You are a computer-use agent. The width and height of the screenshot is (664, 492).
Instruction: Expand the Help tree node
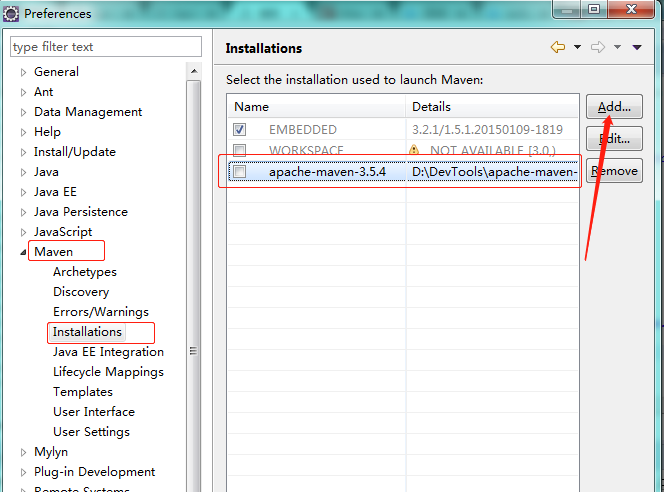click(23, 132)
